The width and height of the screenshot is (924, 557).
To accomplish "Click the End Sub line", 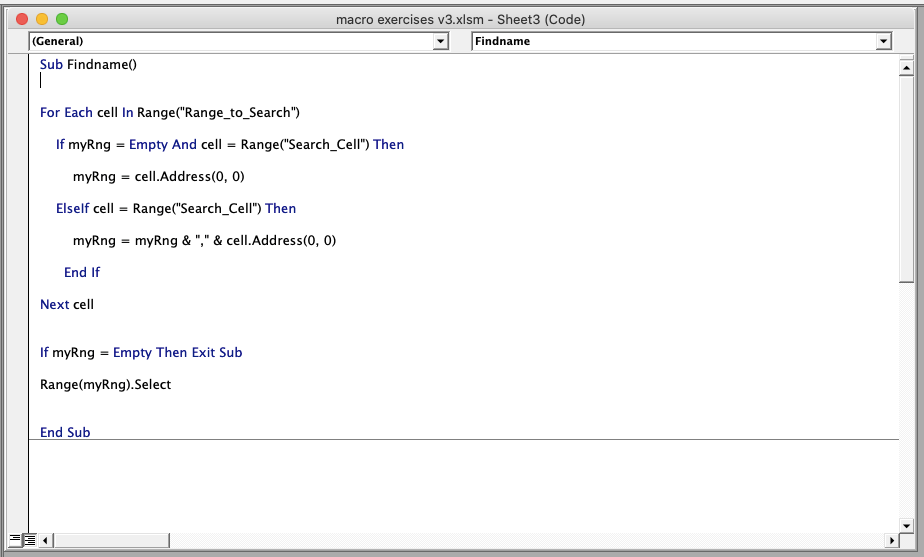I will click(65, 432).
